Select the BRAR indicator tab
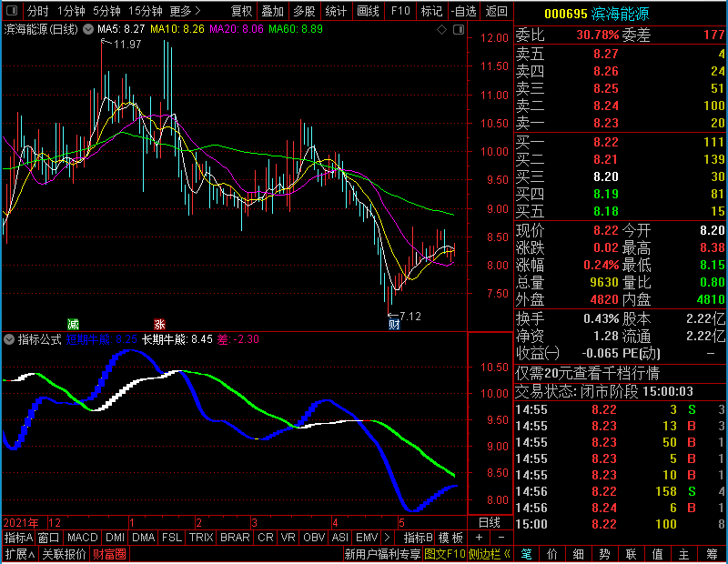 click(235, 538)
